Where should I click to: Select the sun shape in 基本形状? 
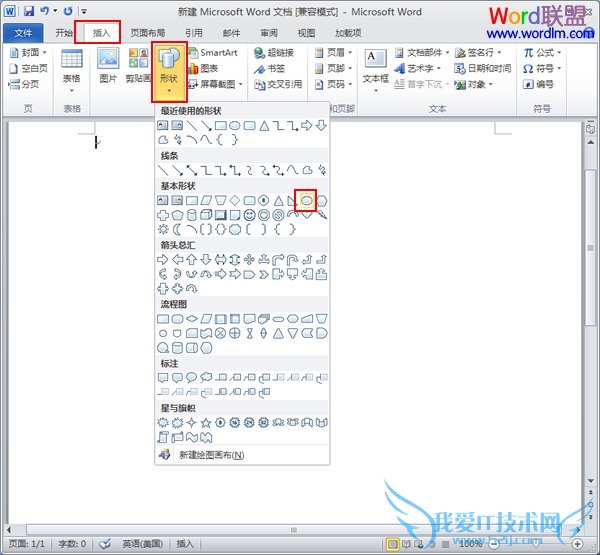(163, 229)
